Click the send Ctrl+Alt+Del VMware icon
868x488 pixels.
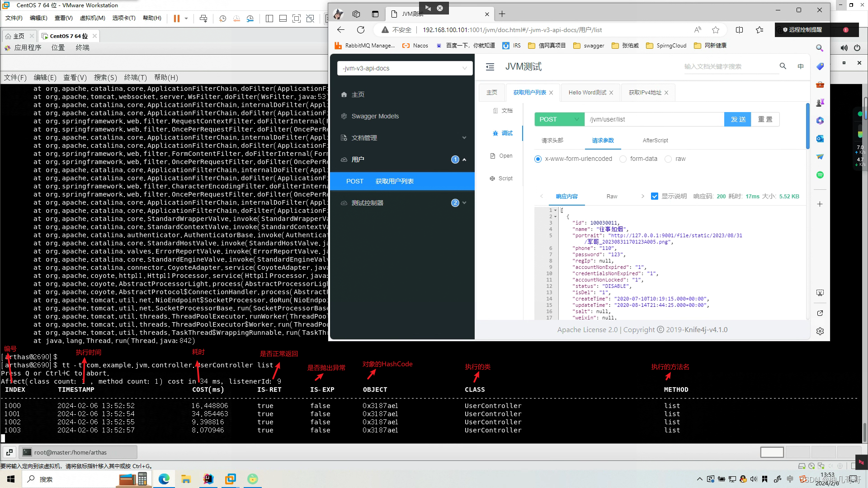pos(203,19)
